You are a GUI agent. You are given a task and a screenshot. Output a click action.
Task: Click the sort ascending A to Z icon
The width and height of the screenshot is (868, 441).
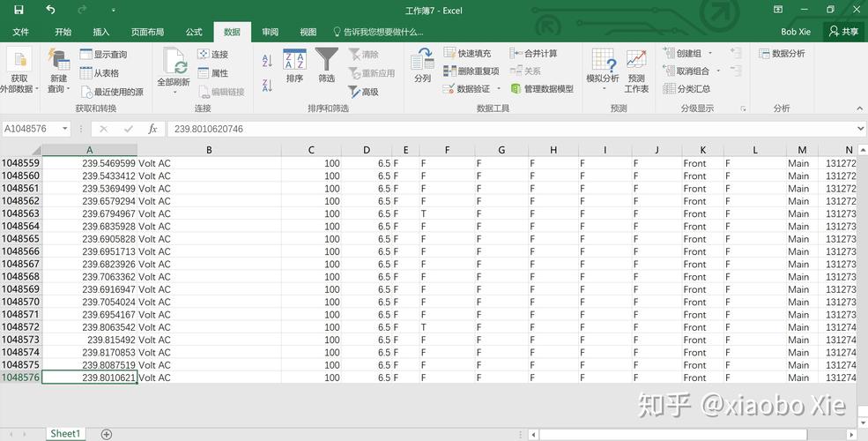click(x=267, y=60)
